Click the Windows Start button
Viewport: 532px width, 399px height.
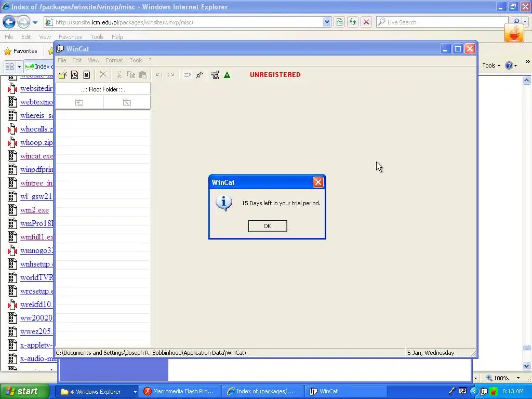tap(24, 391)
